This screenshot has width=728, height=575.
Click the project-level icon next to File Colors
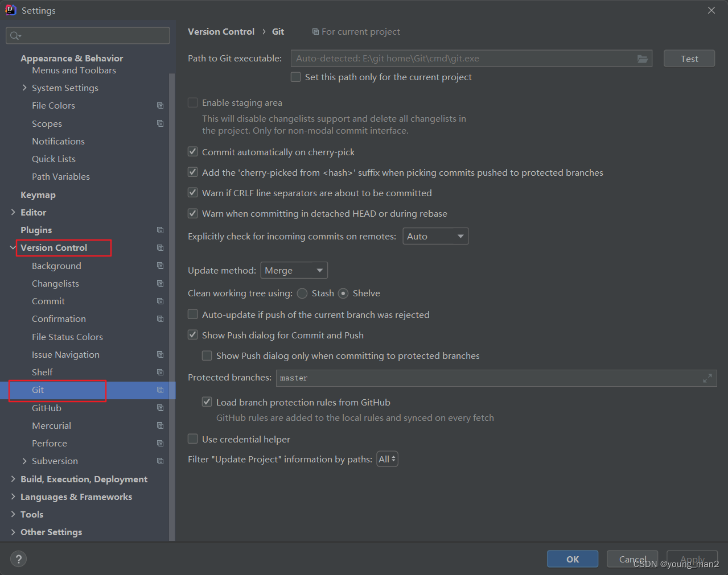(161, 106)
